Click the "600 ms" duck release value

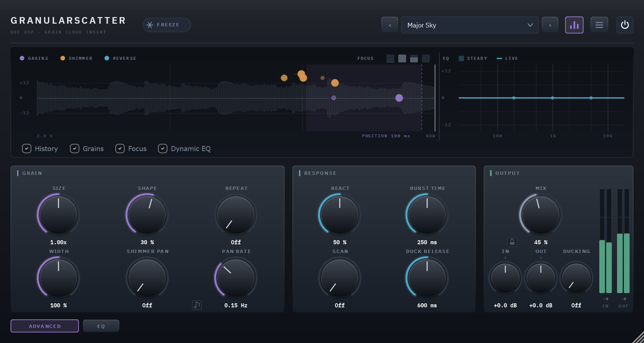427,306
